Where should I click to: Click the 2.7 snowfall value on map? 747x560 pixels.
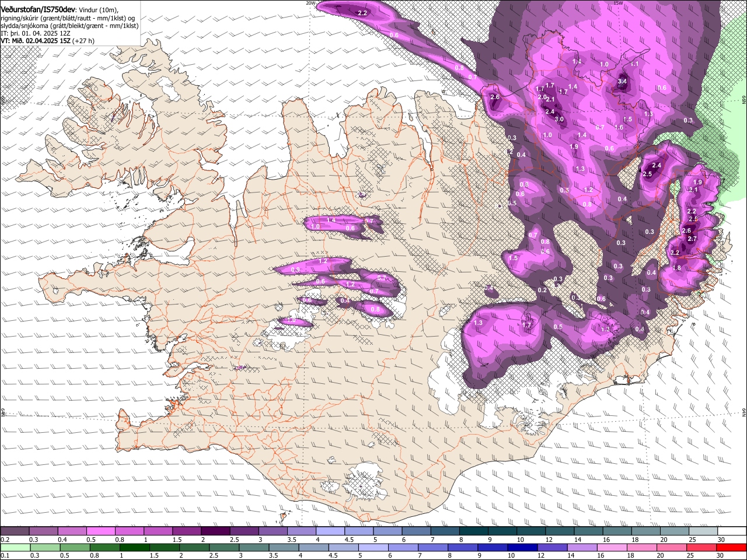692,239
